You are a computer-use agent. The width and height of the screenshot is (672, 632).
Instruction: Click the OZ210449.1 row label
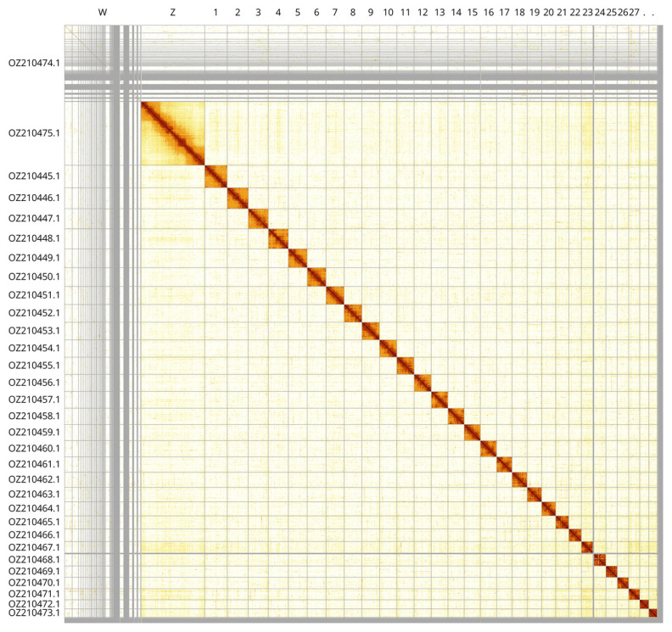click(x=34, y=258)
